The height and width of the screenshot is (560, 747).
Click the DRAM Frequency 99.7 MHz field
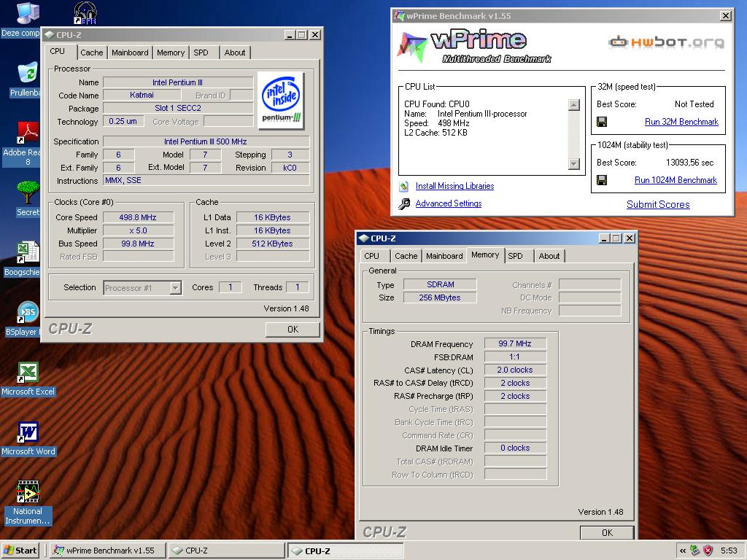[515, 343]
